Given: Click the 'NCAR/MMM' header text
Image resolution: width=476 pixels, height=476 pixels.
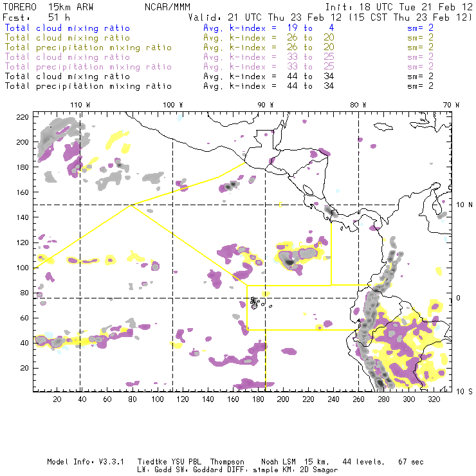Looking at the screenshot, I should tap(167, 7).
